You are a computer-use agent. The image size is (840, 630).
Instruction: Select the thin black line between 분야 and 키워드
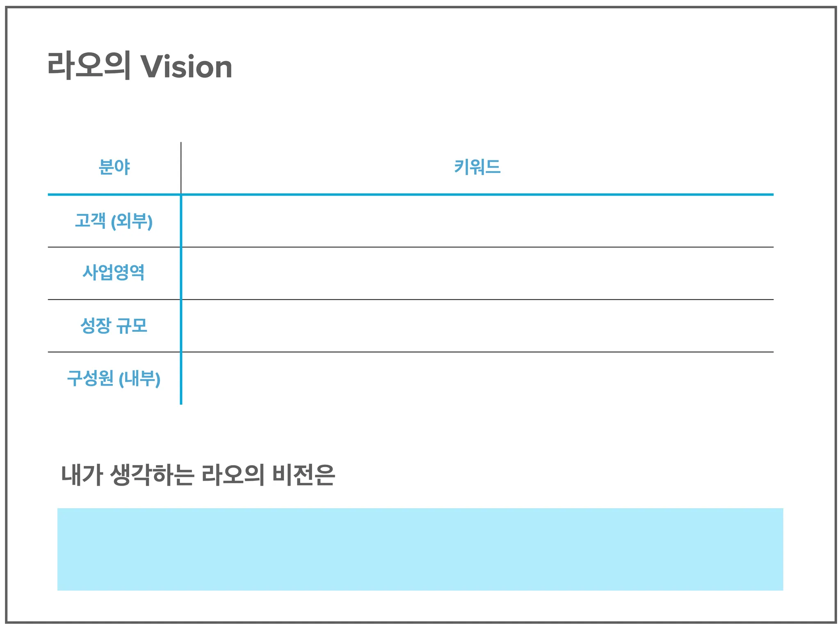tap(181, 168)
